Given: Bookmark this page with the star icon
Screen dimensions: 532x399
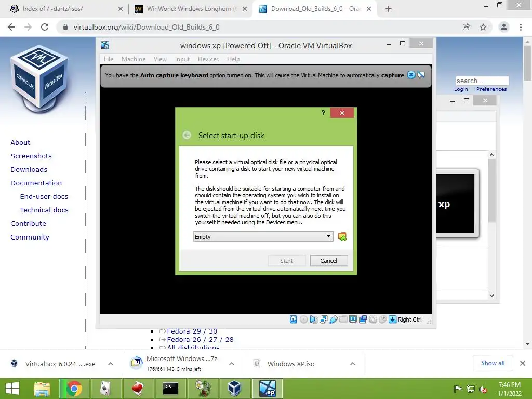Looking at the screenshot, I should tap(483, 27).
